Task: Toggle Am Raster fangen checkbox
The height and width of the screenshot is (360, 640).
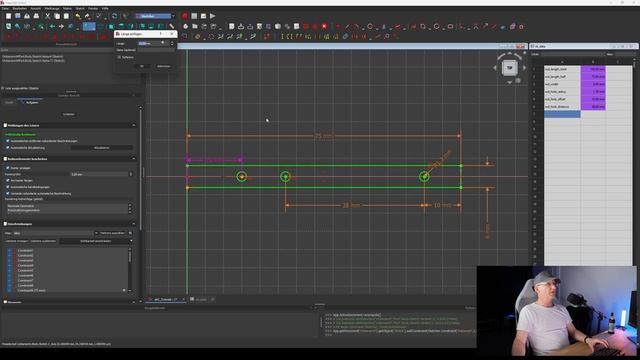Action: tap(8, 180)
